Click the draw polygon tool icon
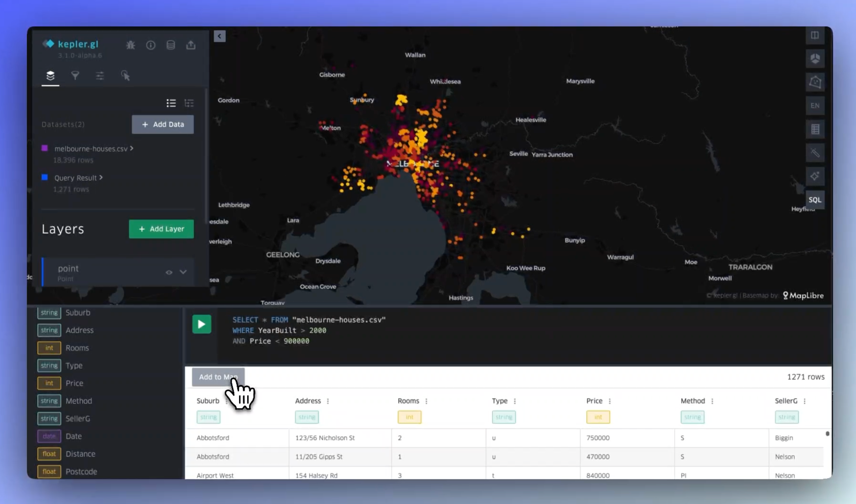The height and width of the screenshot is (504, 856). click(815, 82)
